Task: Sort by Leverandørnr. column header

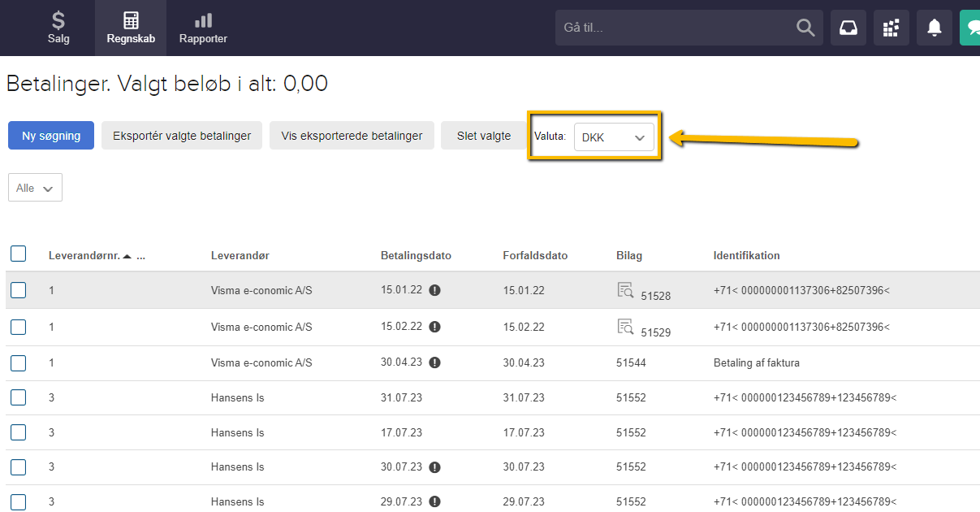Action: tap(85, 255)
